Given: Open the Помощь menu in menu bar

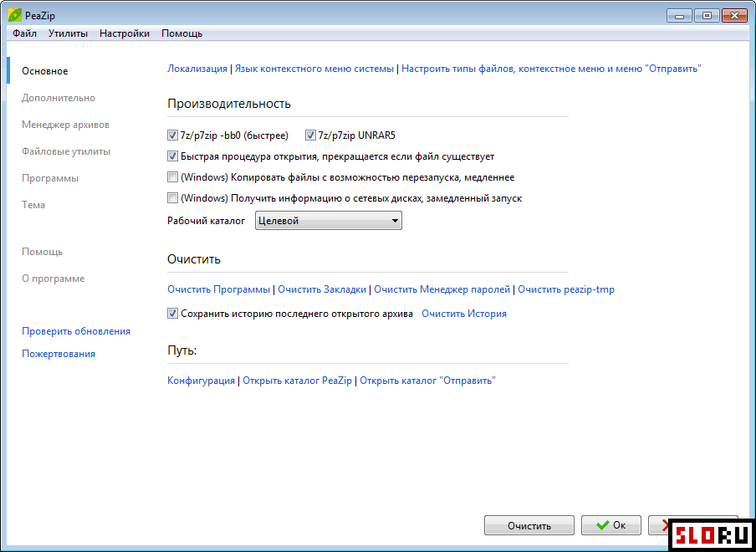Looking at the screenshot, I should (181, 33).
